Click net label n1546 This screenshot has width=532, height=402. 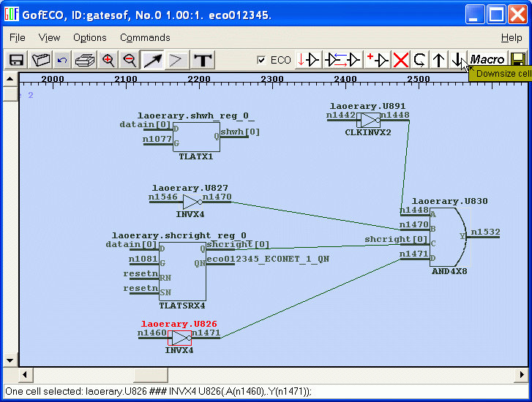tap(163, 197)
